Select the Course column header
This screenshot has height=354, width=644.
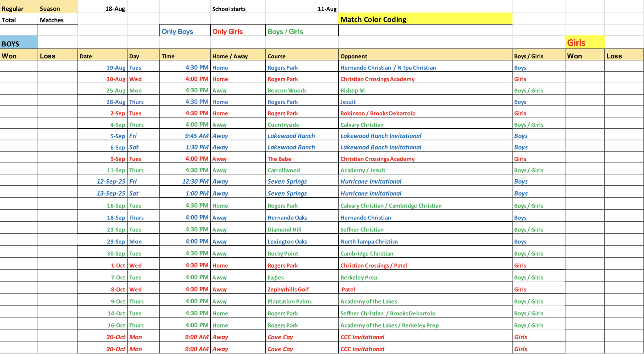(x=276, y=56)
